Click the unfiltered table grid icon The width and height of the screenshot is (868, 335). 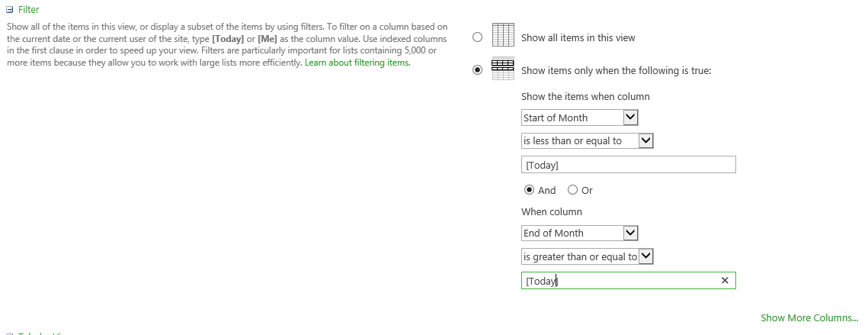[x=502, y=37]
